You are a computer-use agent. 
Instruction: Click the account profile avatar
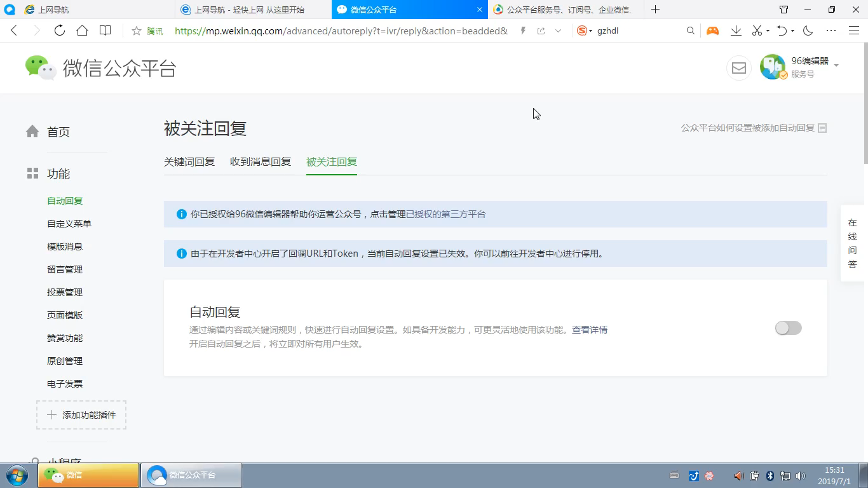pos(772,67)
